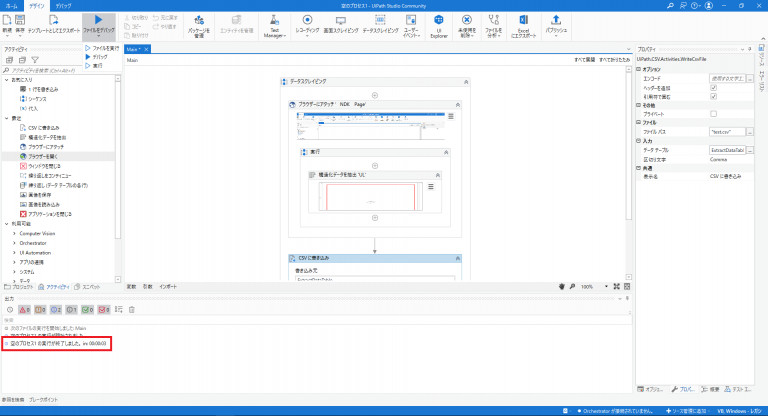Open the パッケージを管理 tool
The width and height of the screenshot is (768, 416).
199,26
